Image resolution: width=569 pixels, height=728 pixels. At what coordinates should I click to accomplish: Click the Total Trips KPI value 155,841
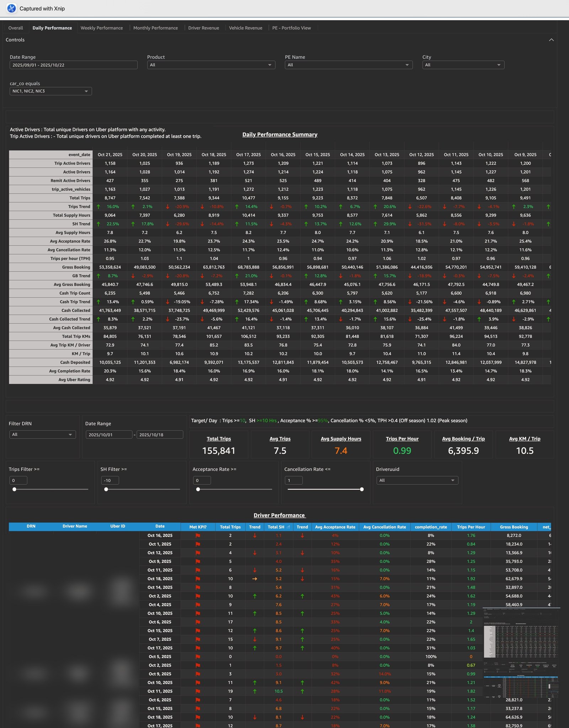[x=219, y=451]
